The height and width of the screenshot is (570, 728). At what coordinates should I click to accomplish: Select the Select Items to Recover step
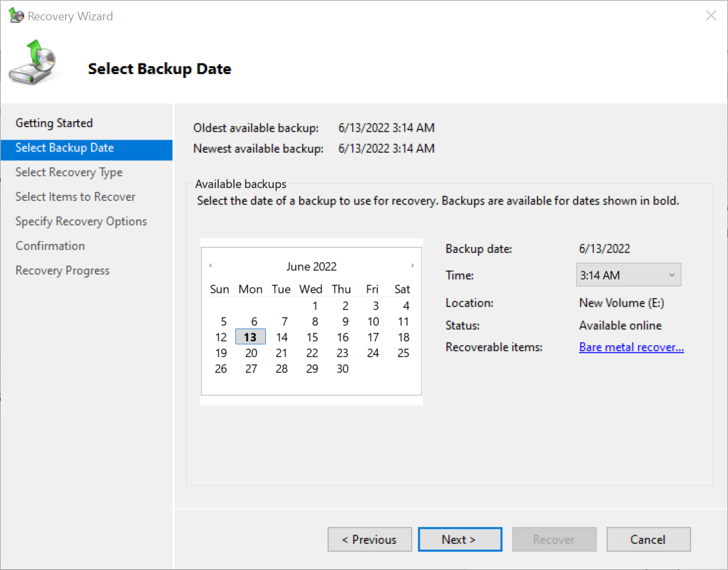(75, 197)
